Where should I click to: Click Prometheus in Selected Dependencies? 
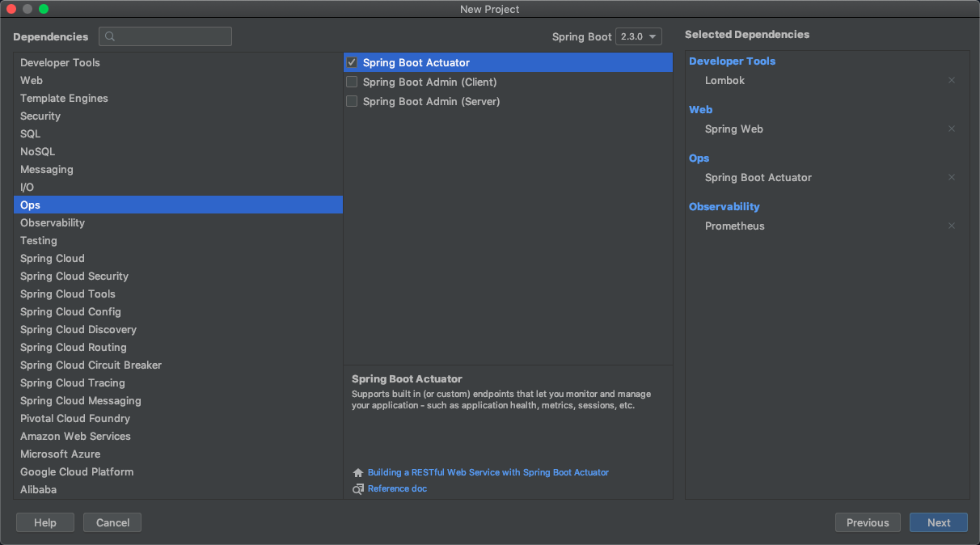click(735, 226)
